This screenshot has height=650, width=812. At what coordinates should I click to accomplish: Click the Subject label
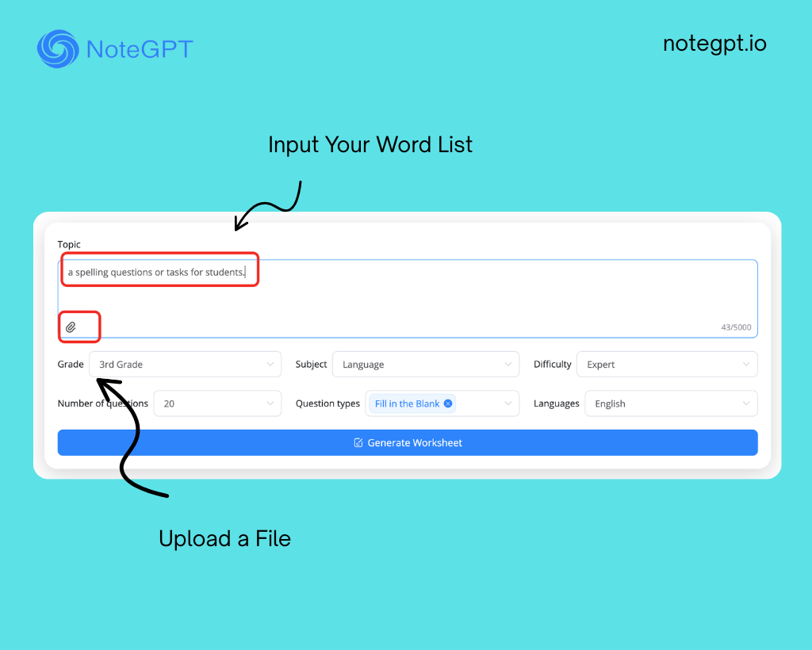pos(311,365)
